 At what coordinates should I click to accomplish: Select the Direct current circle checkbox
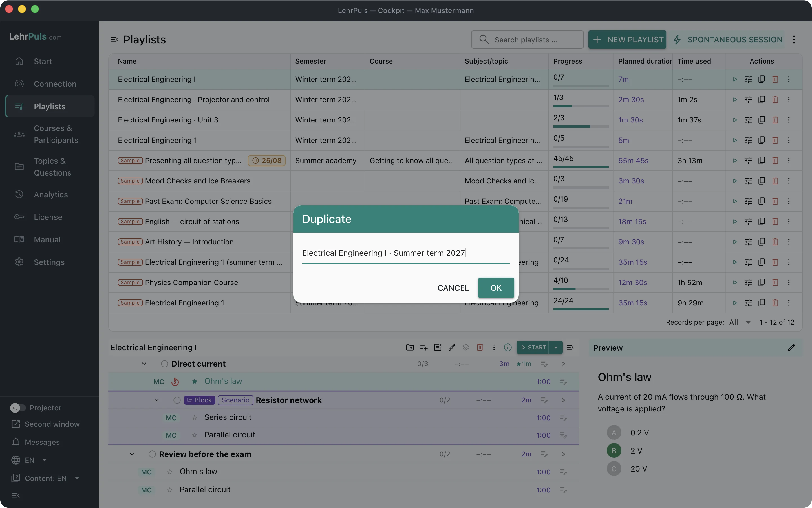164,364
